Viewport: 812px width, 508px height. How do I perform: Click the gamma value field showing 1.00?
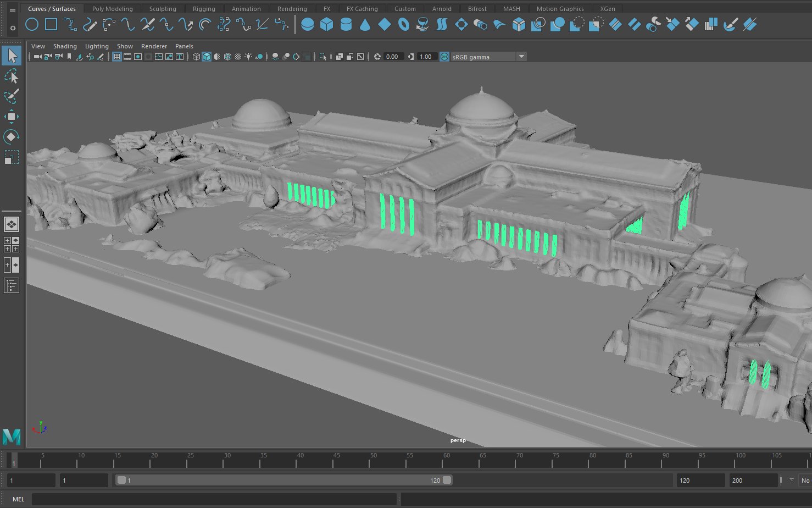click(x=427, y=57)
